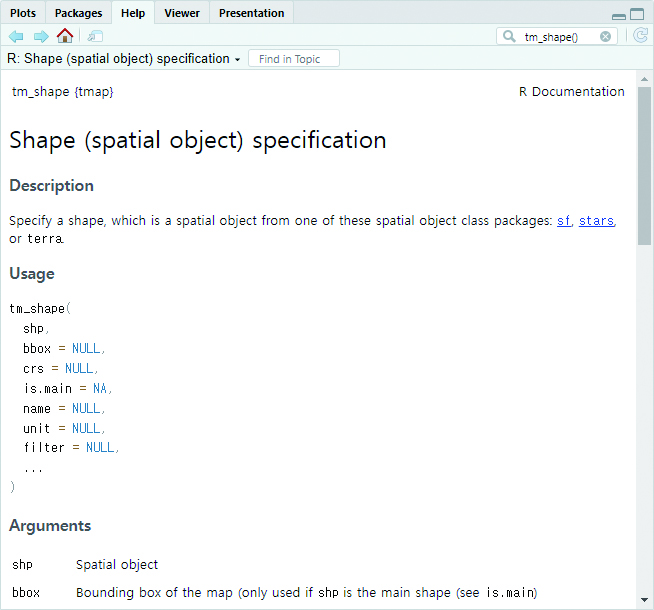Follow the stars package link
Image resolution: width=654 pixels, height=610 pixels.
point(596,221)
